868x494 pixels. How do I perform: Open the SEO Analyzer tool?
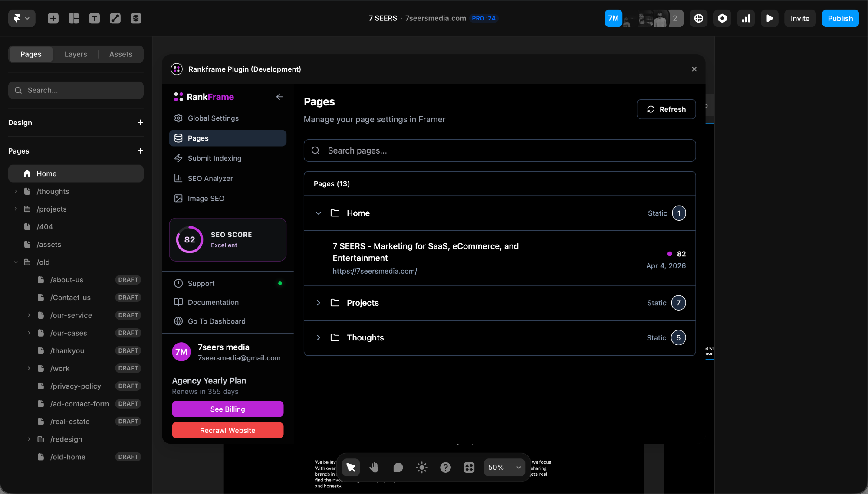coord(210,178)
